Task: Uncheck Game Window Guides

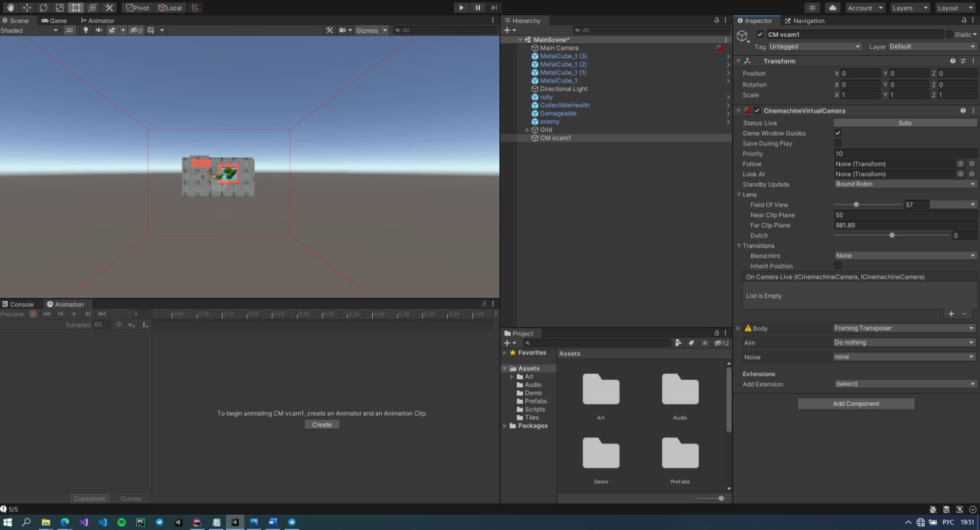Action: click(x=838, y=133)
